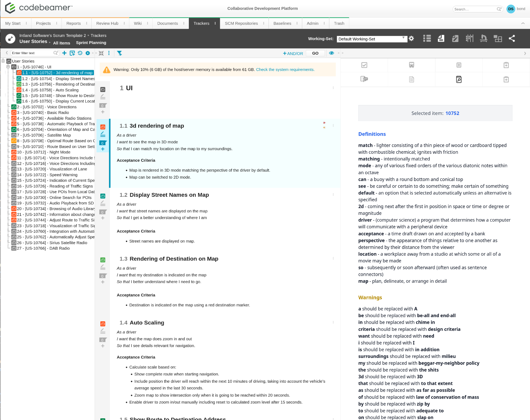Toggle the eye visibility icon near GO
The height and width of the screenshot is (420, 530).
[332, 53]
